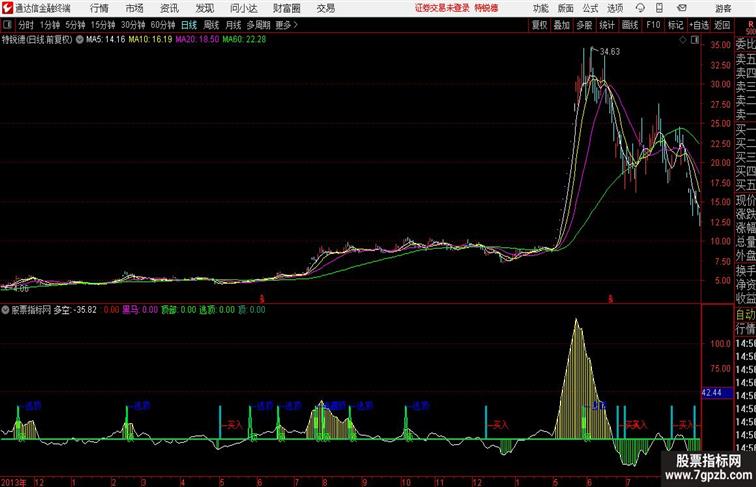756x487 pixels.
Task: Open the 财富圈 menu
Action: (286, 8)
